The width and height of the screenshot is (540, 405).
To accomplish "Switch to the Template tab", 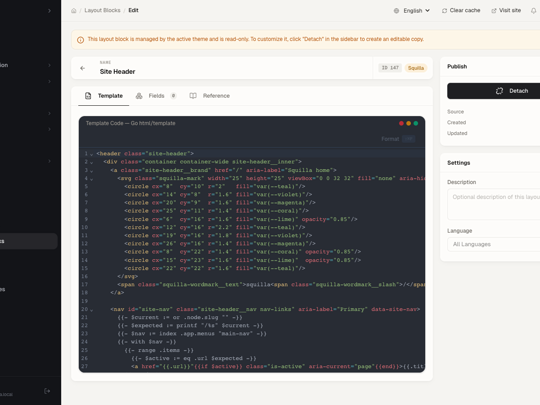I will 104,96.
